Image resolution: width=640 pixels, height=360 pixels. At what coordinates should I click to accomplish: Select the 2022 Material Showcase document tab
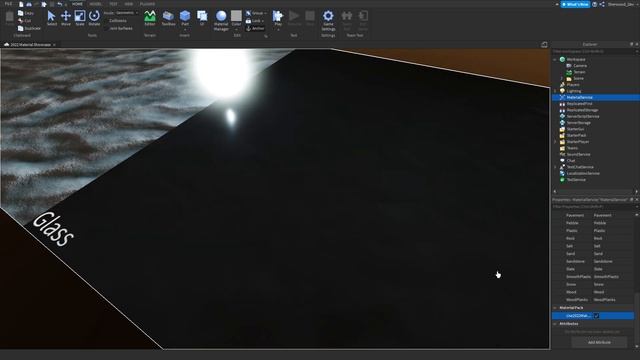30,44
